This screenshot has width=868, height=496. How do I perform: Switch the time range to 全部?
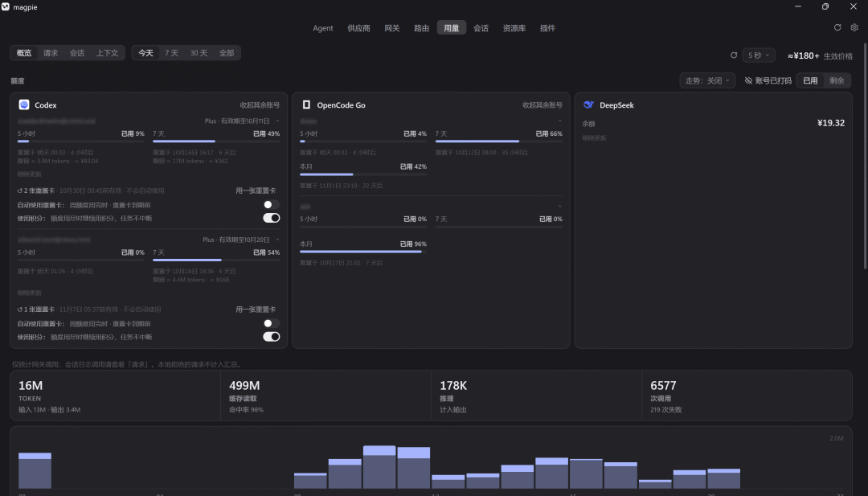point(227,53)
